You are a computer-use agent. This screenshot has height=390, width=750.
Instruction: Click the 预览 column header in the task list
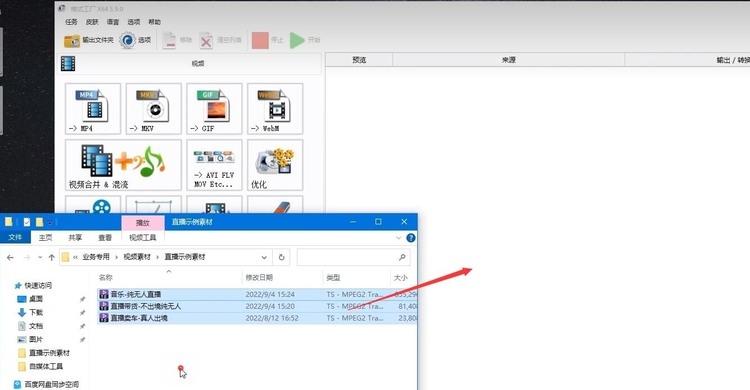coord(359,60)
